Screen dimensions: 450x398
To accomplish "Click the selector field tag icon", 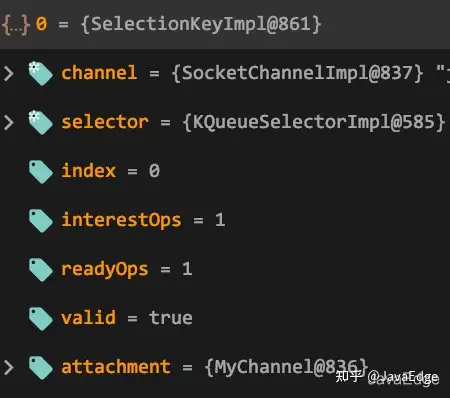I will tap(40, 122).
